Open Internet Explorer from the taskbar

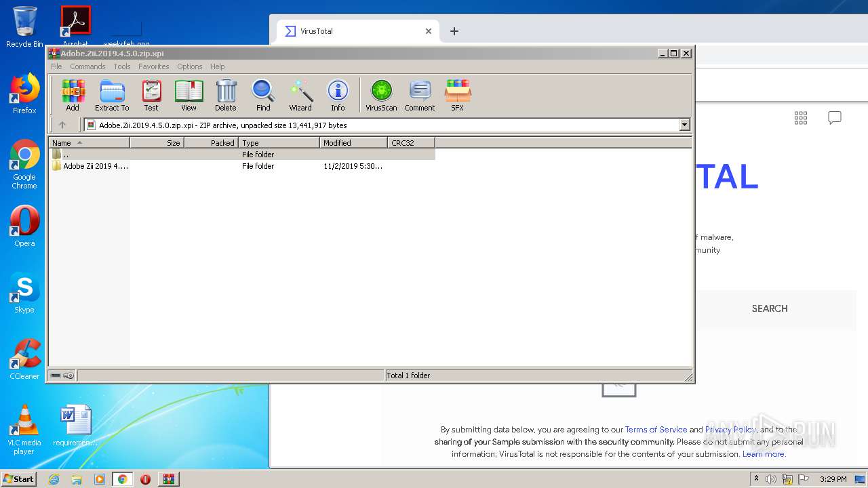(x=54, y=479)
